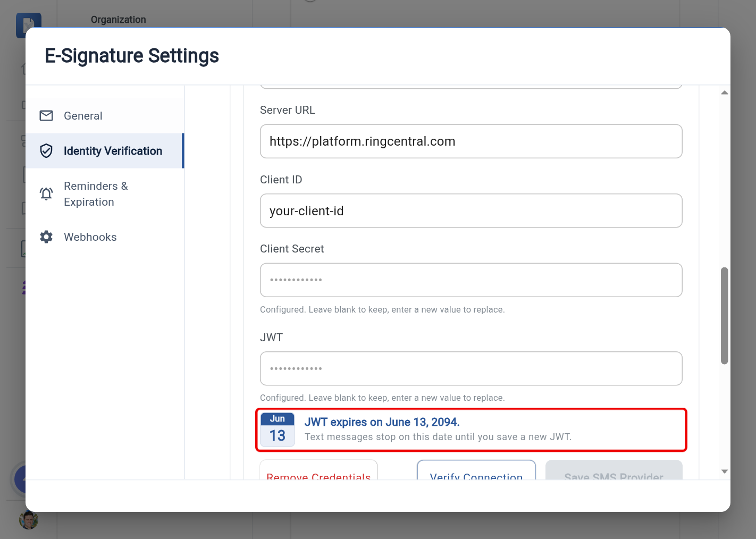Viewport: 756px width, 539px height.
Task: Click the Organization label in background page
Action: coord(118,20)
